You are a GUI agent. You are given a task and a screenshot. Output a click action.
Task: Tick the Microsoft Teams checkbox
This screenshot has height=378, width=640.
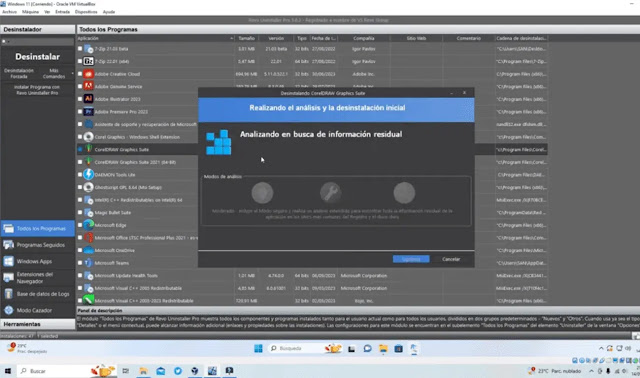(x=80, y=263)
